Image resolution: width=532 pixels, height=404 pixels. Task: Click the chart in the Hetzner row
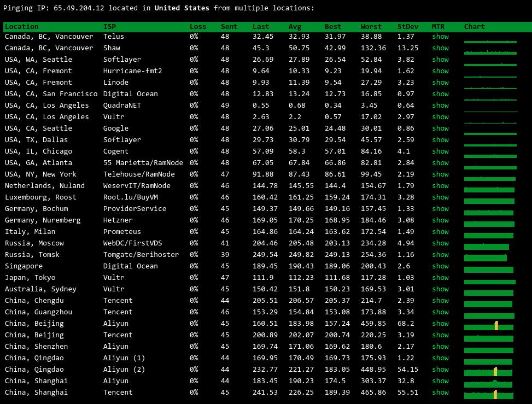[x=489, y=224]
